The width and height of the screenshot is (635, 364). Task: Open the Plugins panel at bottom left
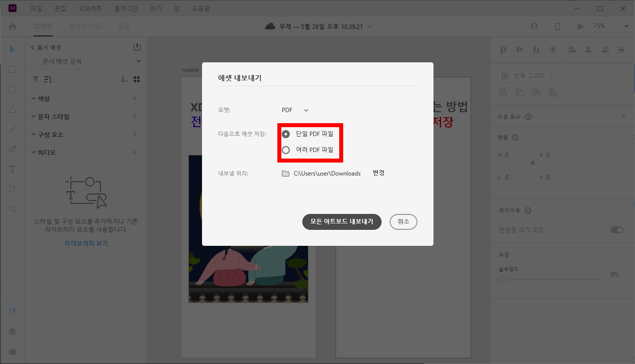12,351
